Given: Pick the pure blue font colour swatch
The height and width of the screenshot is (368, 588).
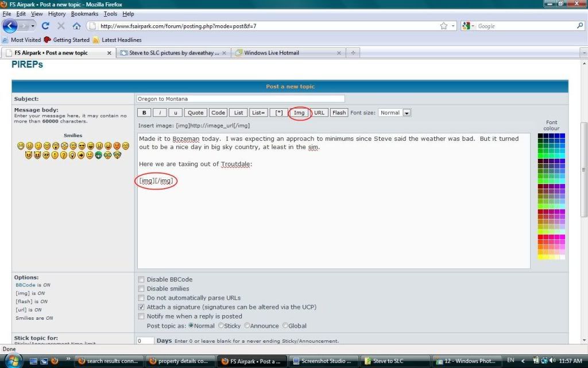Looking at the screenshot, I should (x=563, y=136).
